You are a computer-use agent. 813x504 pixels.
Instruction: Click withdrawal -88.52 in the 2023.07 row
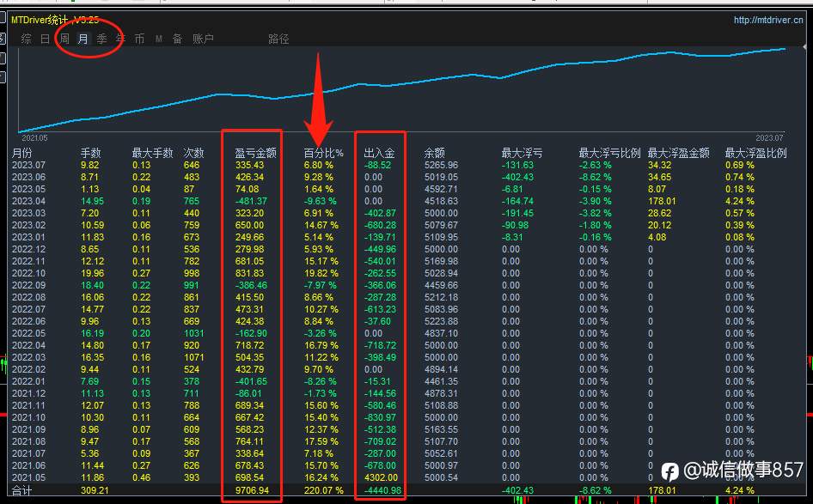tap(378, 165)
